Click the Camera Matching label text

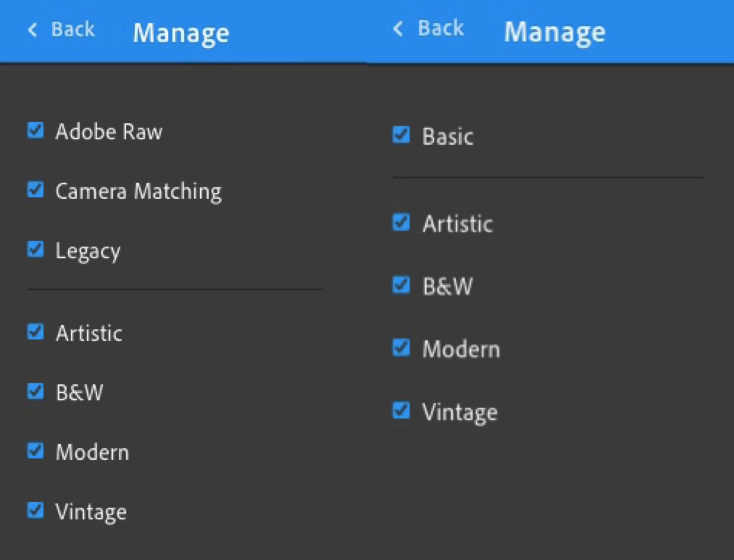(x=138, y=191)
